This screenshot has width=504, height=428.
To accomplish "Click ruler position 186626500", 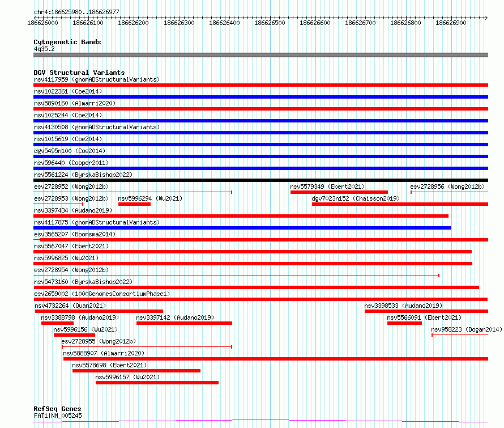I will (270, 23).
